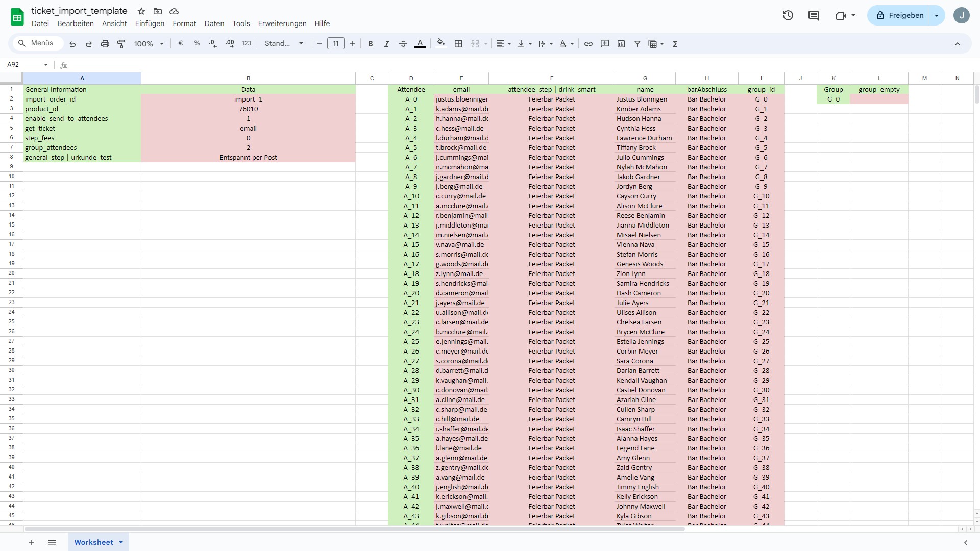
Task: Toggle italic formatting
Action: pos(387,44)
